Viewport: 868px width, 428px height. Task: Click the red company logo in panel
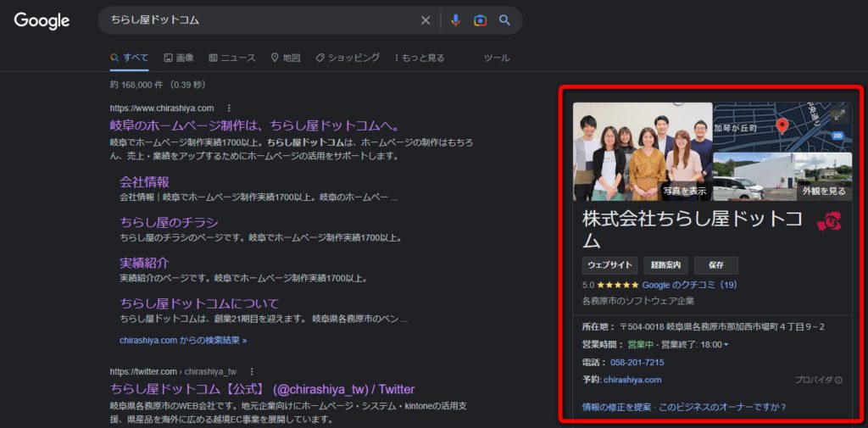(828, 222)
